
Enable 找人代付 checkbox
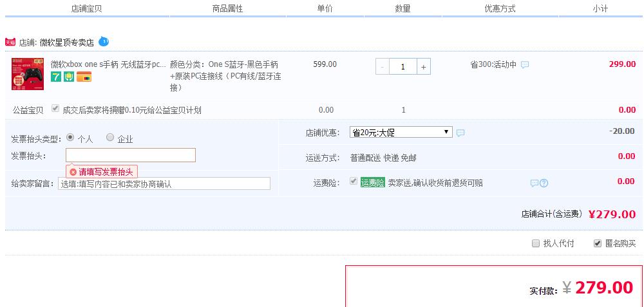[x=536, y=243]
